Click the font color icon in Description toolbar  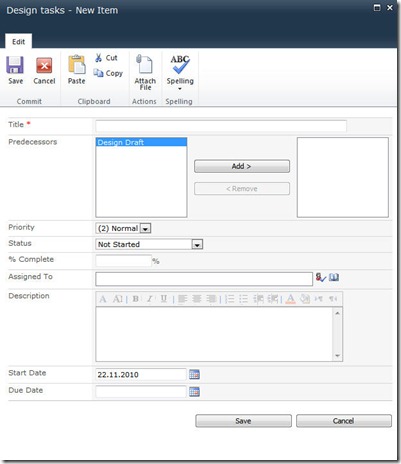(291, 299)
